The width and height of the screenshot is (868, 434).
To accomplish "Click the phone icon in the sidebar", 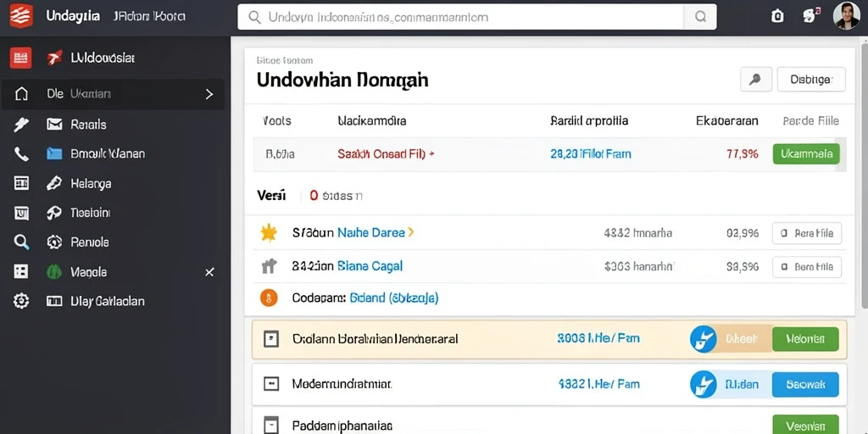I will 21,154.
